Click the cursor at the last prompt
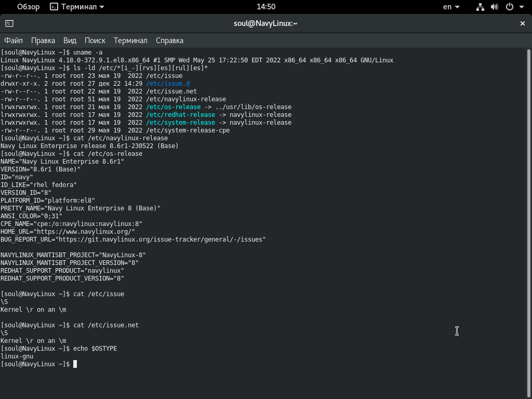Image resolution: width=532 pixels, height=399 pixels. tap(75, 364)
